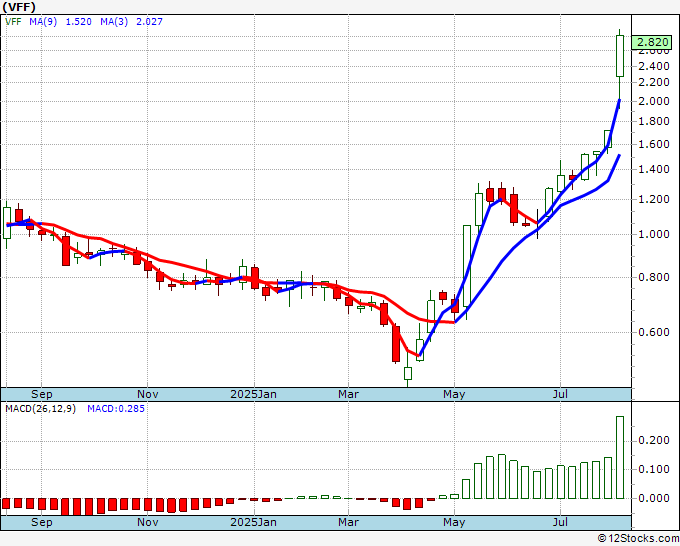Click Sep on the MACD panel time axis
The image size is (680, 546).
coord(42,522)
